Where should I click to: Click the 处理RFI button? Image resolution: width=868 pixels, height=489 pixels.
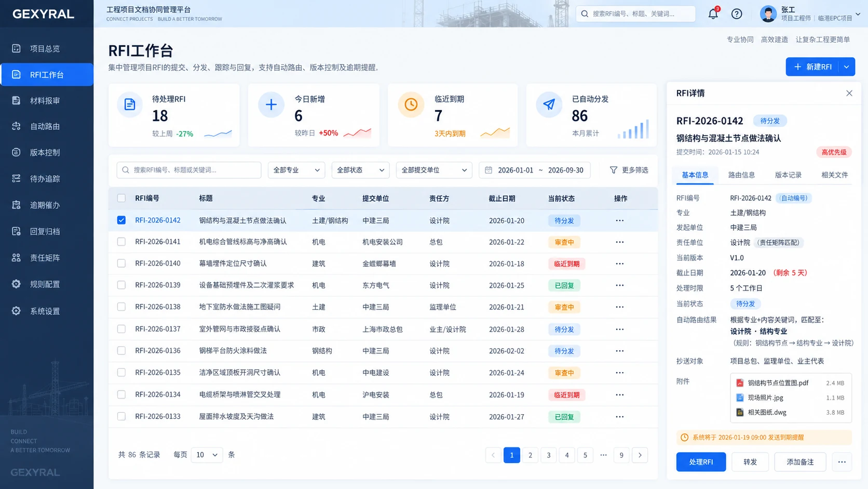coord(701,462)
